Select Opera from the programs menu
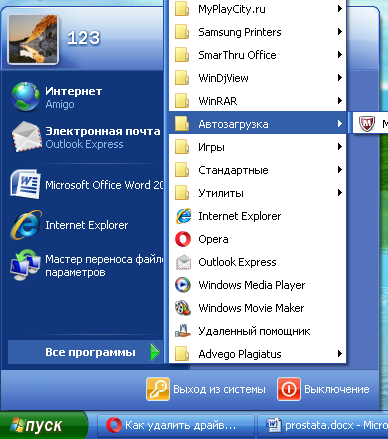 pyautogui.click(x=258, y=239)
